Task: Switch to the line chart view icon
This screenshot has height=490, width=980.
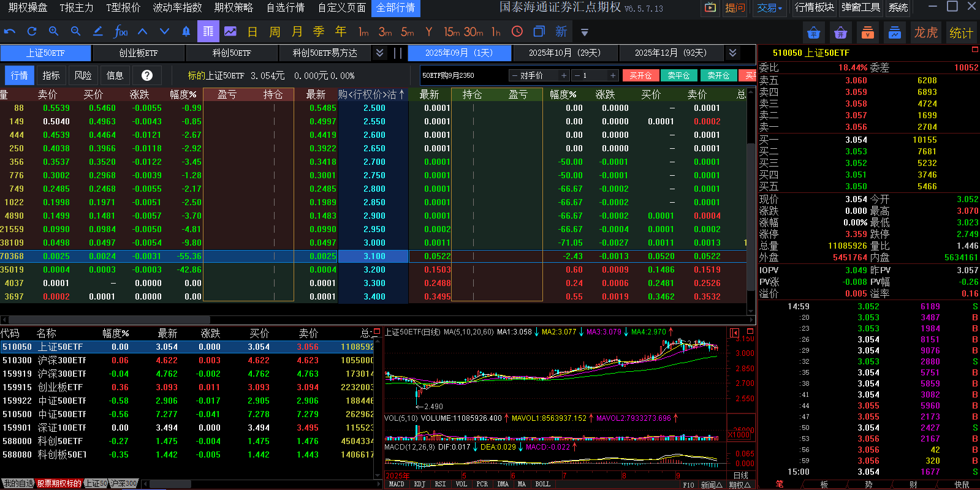Action: [230, 31]
